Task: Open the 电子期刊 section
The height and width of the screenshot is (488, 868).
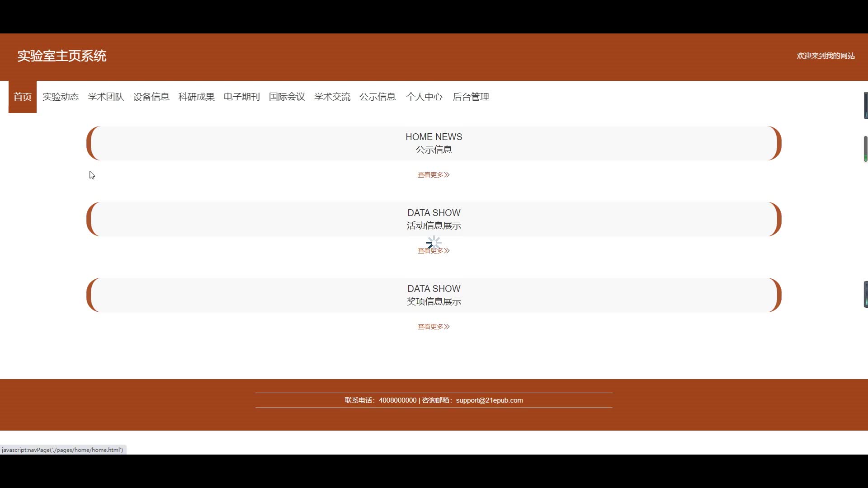Action: pyautogui.click(x=241, y=97)
